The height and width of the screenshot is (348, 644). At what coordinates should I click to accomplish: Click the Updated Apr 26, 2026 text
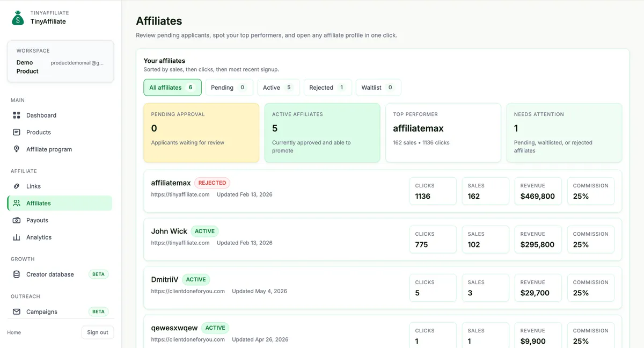(x=260, y=339)
